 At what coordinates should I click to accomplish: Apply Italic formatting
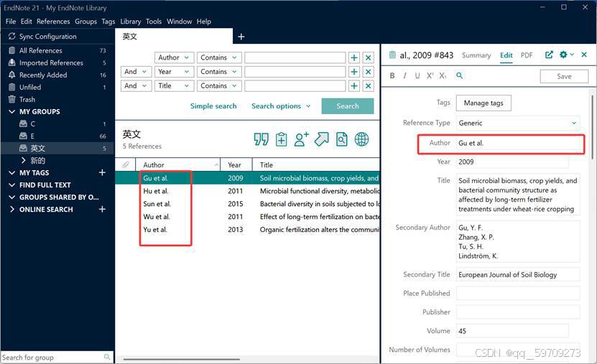tap(404, 75)
